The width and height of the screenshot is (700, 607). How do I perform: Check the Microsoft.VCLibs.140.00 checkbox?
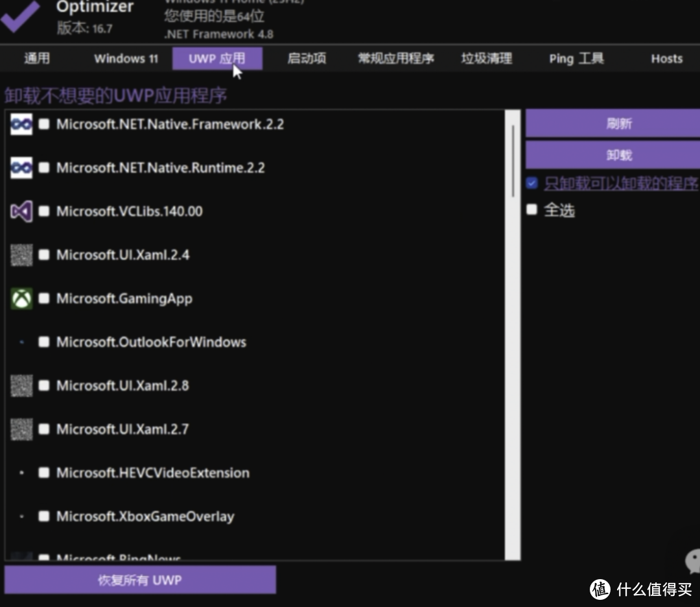[x=44, y=211]
